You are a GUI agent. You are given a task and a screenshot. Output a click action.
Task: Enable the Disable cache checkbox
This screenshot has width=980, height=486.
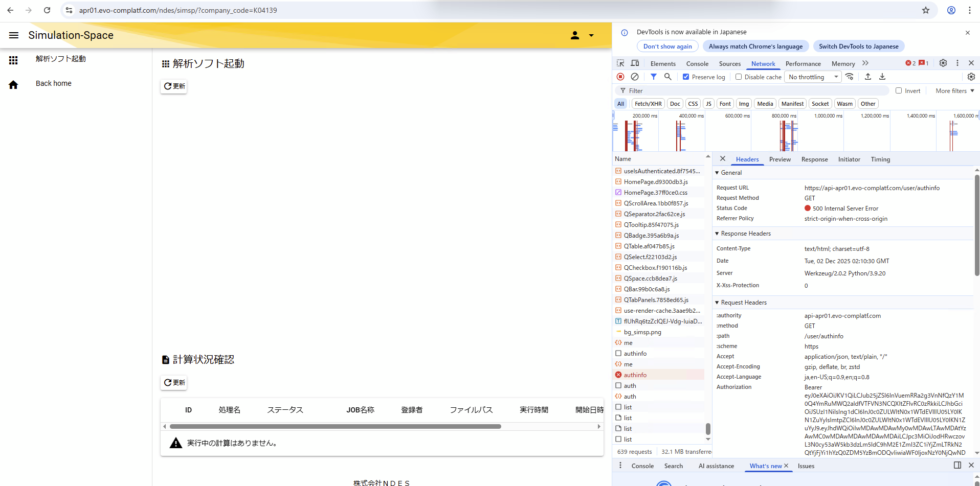pyautogui.click(x=739, y=77)
